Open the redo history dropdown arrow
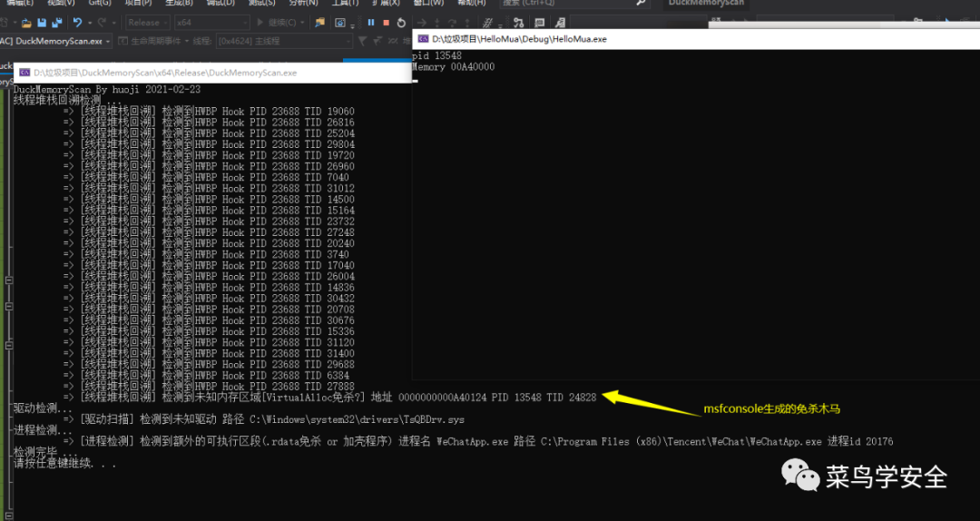This screenshot has width=980, height=521. click(113, 23)
